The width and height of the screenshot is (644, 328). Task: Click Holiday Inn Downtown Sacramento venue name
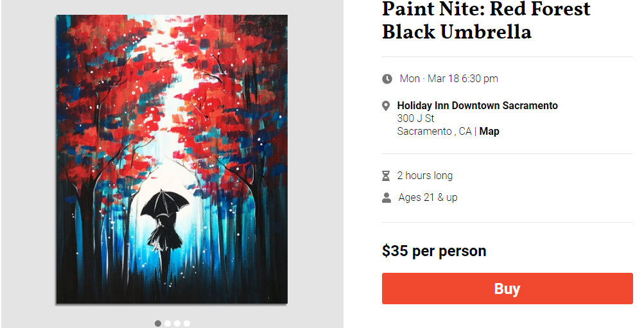(x=477, y=105)
